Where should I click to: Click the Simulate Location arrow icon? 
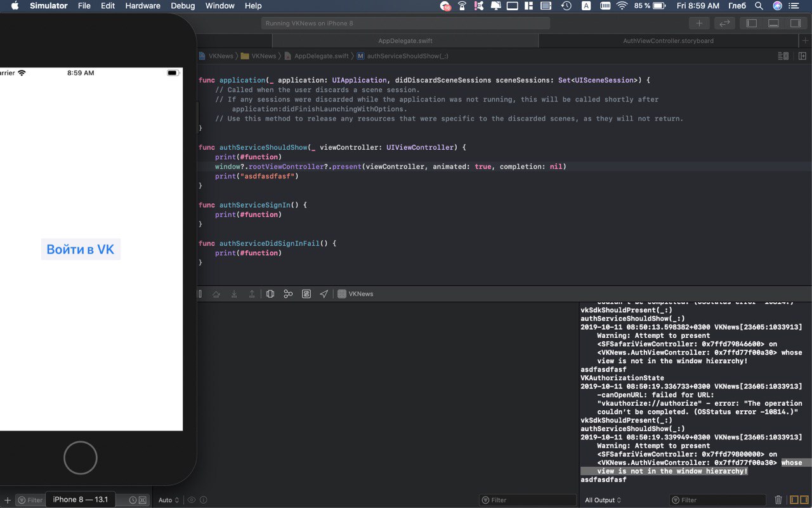(x=324, y=294)
